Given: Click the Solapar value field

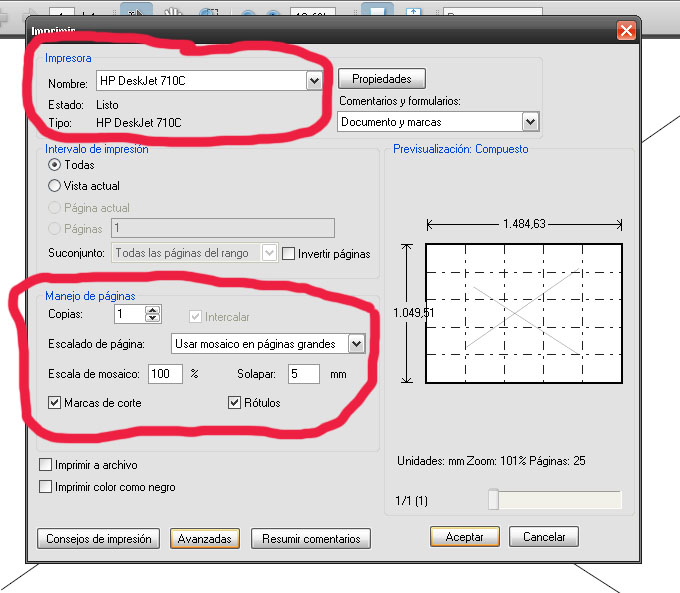Looking at the screenshot, I should [303, 374].
